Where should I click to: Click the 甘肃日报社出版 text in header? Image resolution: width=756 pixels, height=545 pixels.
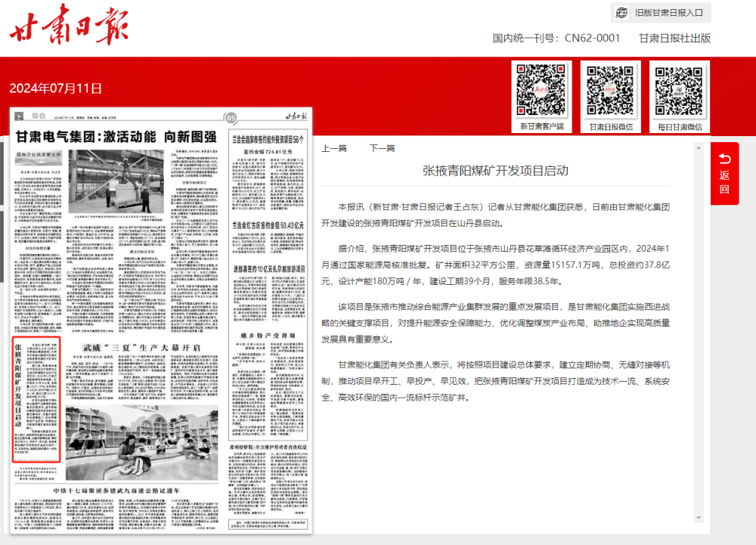pyautogui.click(x=674, y=39)
